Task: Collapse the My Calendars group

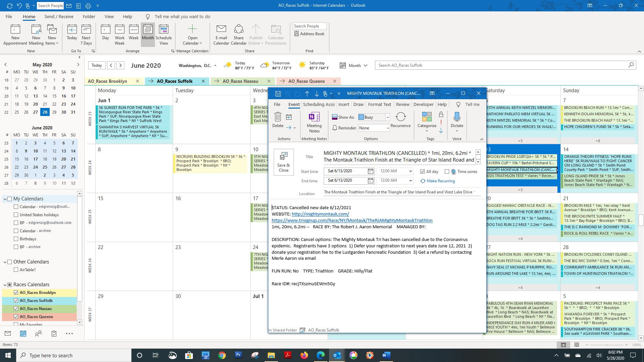Action: tap(5, 199)
